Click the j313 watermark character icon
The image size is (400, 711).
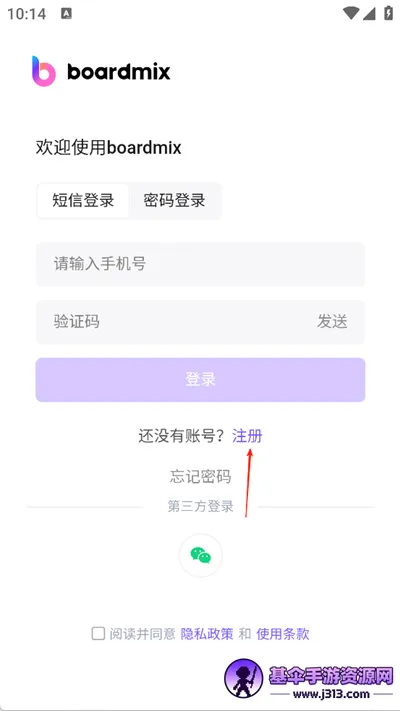tap(244, 678)
